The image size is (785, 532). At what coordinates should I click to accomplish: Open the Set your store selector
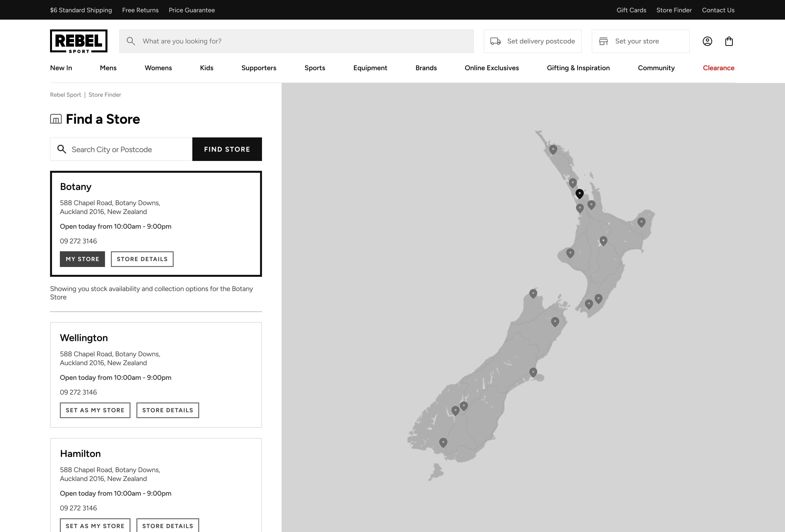(x=640, y=41)
